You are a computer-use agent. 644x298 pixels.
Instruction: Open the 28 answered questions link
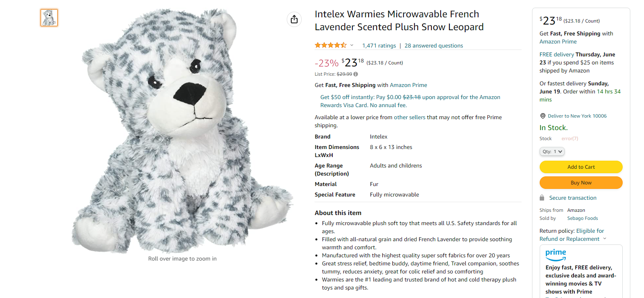[x=434, y=46]
